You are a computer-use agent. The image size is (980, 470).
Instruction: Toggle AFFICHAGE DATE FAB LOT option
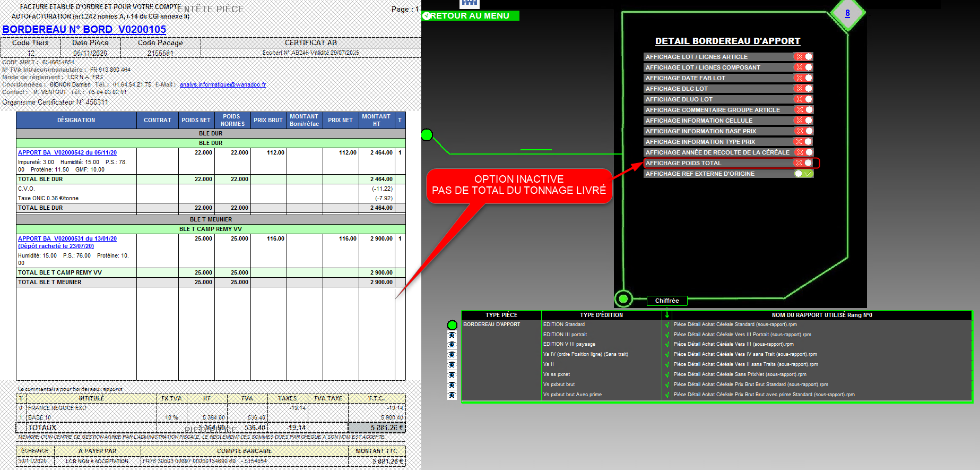[803, 78]
